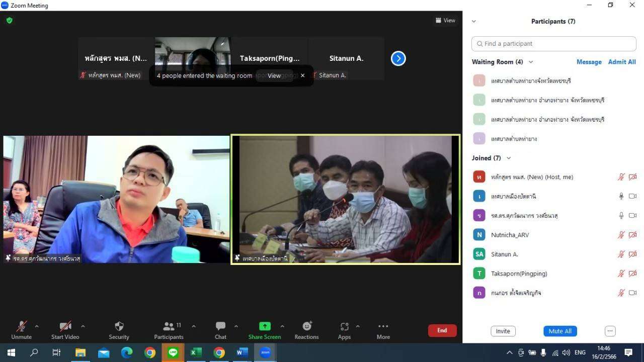Open the Reactions emoji icon
The image size is (644, 362).
(306, 327)
